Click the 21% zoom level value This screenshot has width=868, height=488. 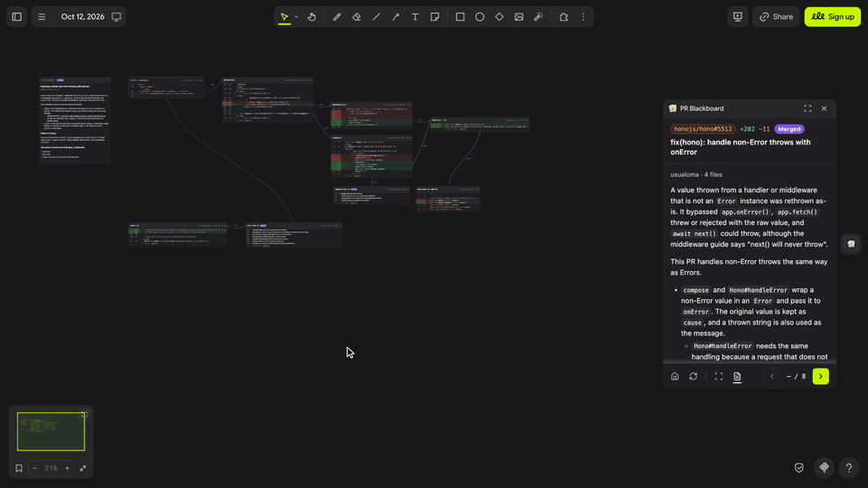coord(51,468)
